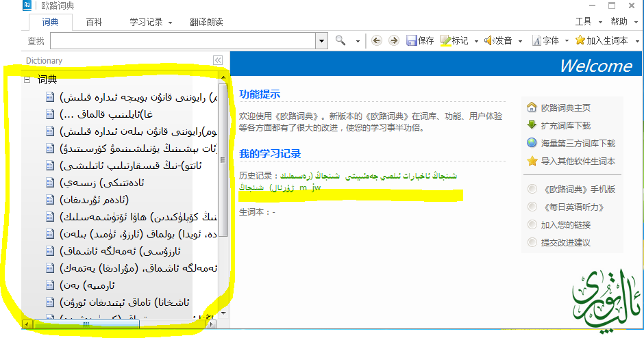
Task: Click the word list scroll-left arrow
Action: [x=27, y=324]
